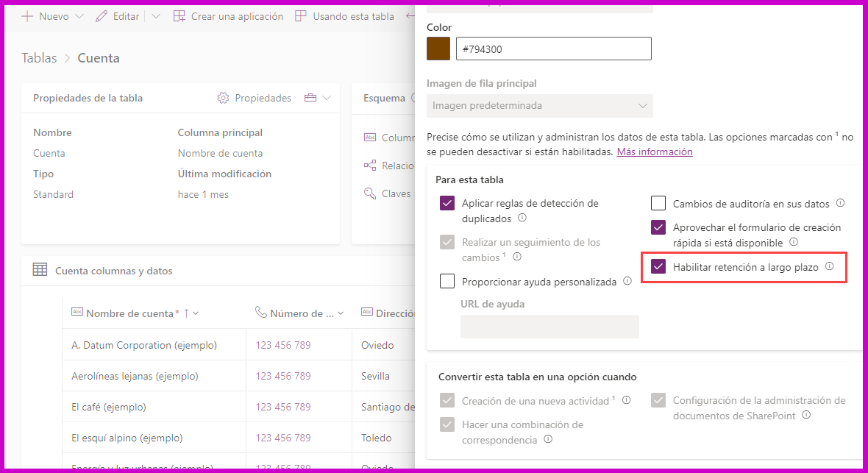Click the Usando esta tabla icon

[301, 17]
